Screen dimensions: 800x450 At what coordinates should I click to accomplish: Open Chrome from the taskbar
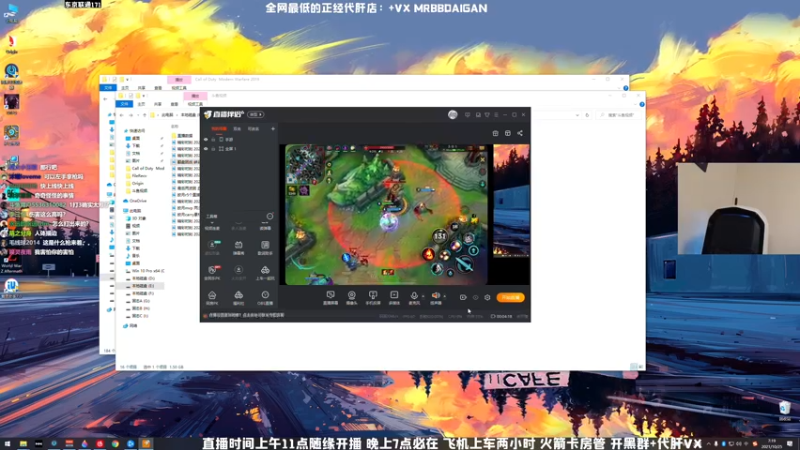tap(115, 444)
